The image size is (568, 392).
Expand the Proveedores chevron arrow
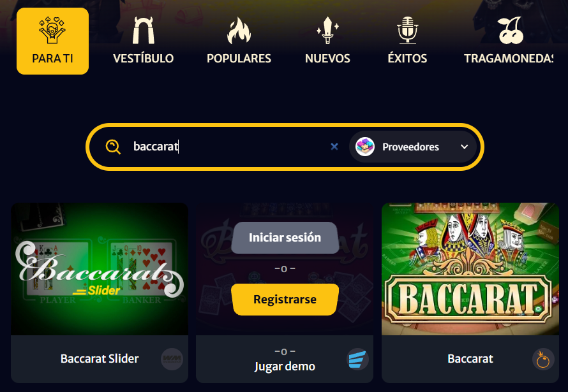pos(465,147)
